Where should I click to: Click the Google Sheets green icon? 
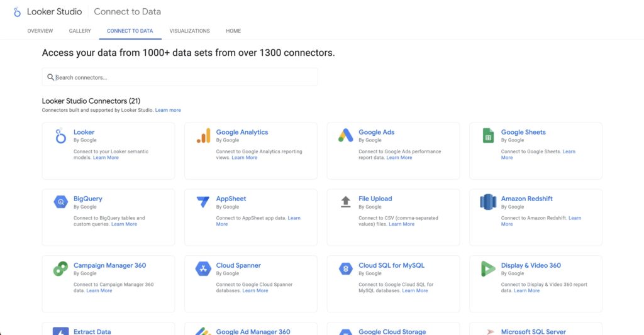(488, 136)
